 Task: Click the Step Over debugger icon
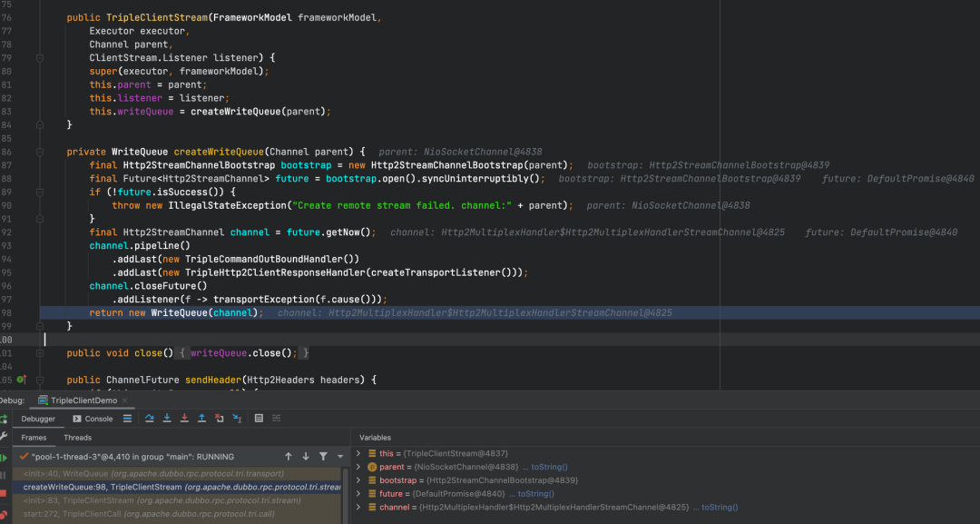coord(150,419)
